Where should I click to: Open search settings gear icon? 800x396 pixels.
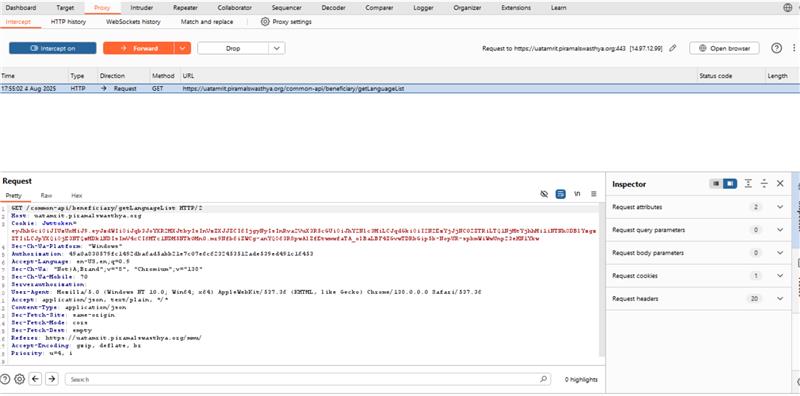pos(19,379)
